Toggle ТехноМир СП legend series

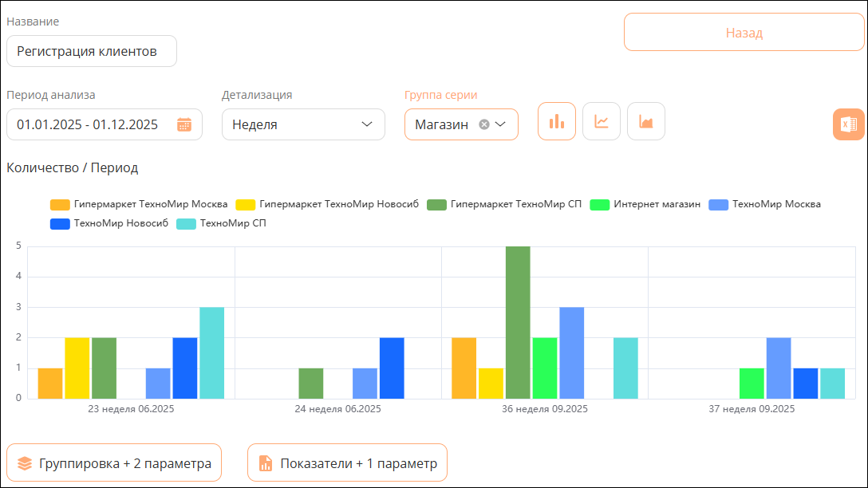222,223
